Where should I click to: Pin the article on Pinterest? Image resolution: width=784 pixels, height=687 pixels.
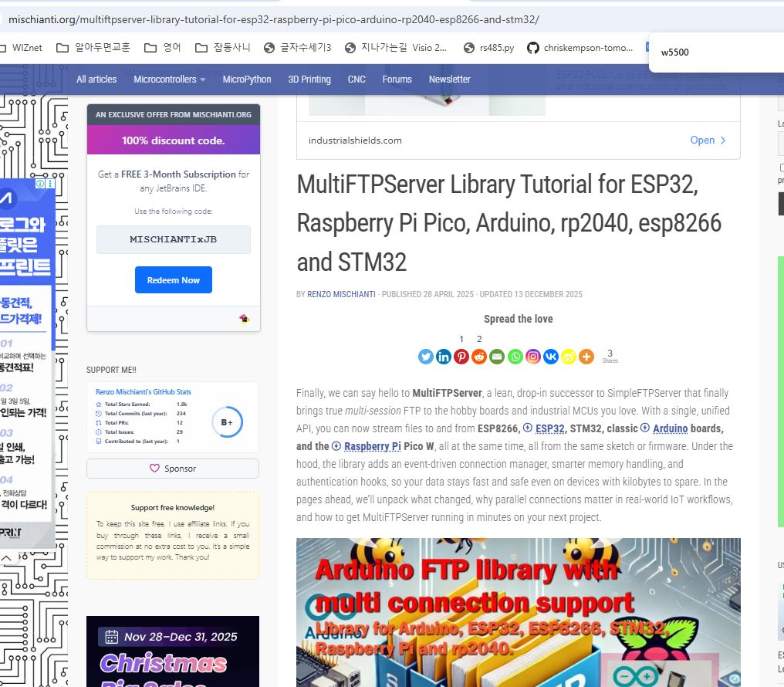[x=461, y=357]
